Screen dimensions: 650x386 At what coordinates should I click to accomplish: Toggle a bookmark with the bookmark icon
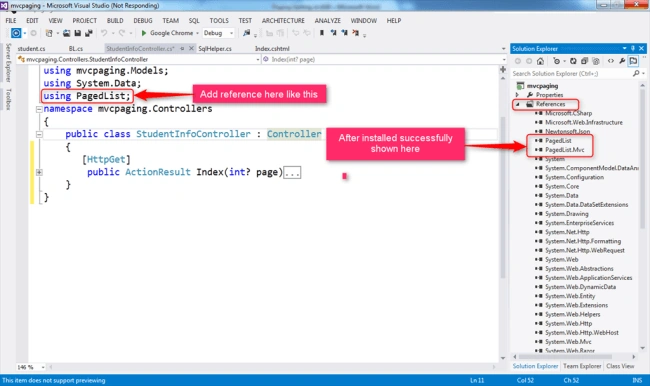322,33
